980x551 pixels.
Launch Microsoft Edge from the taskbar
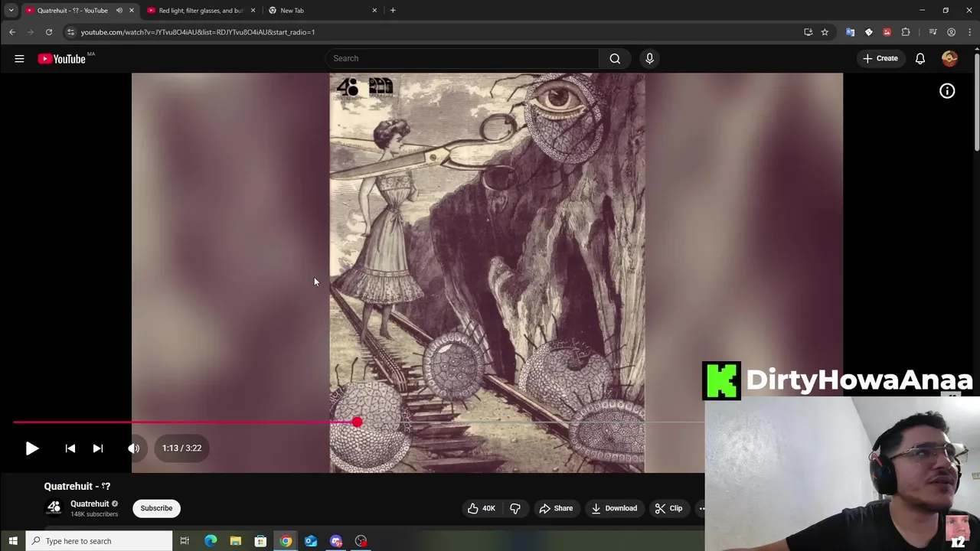(x=211, y=541)
